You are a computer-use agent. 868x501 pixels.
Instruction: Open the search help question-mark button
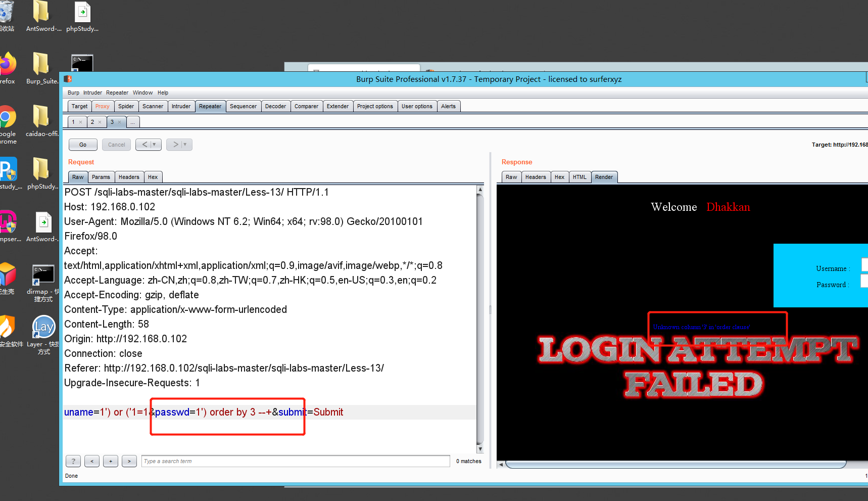click(x=73, y=461)
